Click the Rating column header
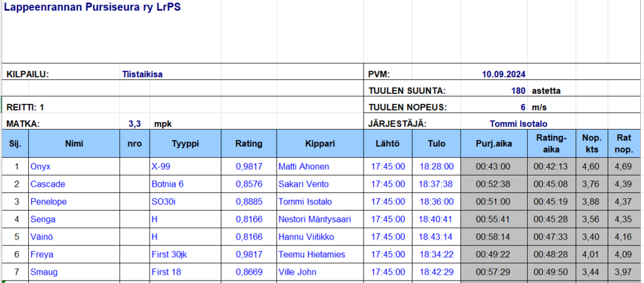 (x=248, y=144)
